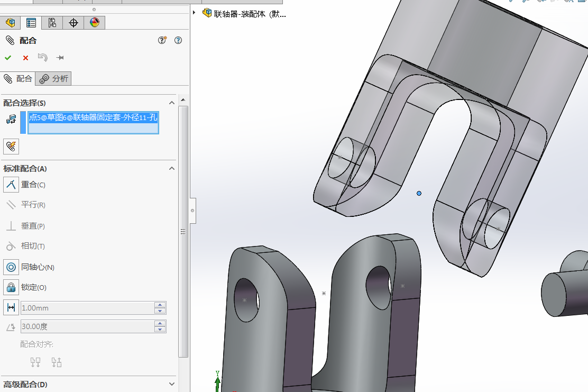Switch to the PropertyManager tab
Viewport: 588px width, 392px height.
click(x=31, y=23)
